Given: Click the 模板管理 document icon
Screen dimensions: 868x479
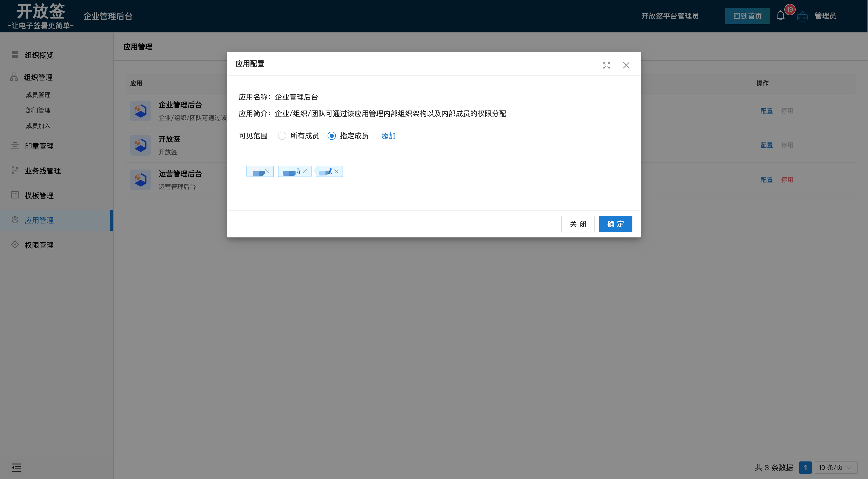Looking at the screenshot, I should tap(15, 195).
